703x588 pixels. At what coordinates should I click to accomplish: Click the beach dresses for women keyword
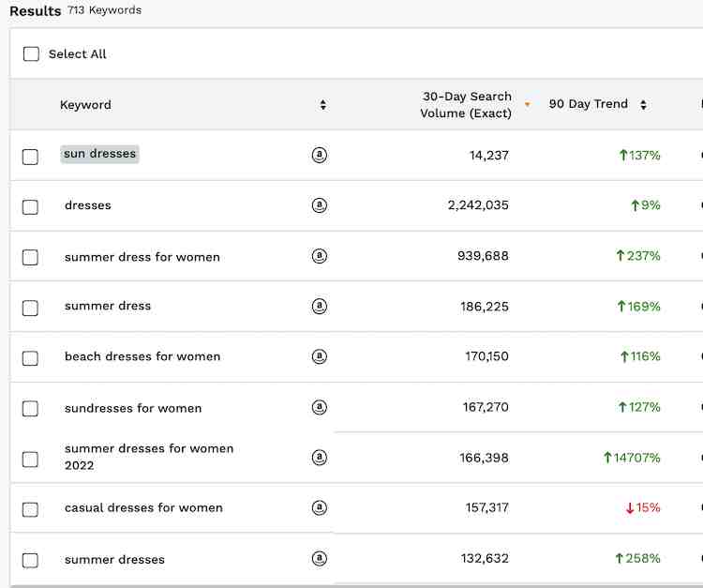click(142, 356)
